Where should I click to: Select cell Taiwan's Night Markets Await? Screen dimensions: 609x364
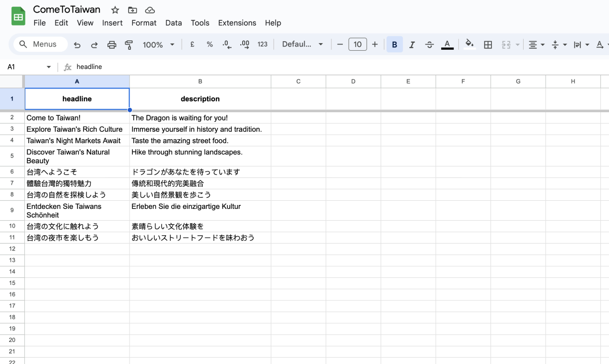pos(77,141)
